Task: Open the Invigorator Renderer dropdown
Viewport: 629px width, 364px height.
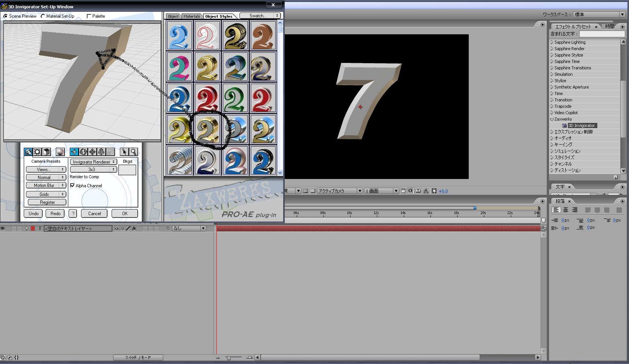Action: 94,162
